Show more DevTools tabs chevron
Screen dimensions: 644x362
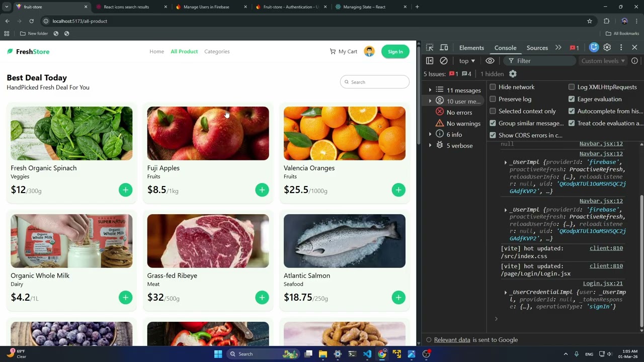pyautogui.click(x=558, y=48)
